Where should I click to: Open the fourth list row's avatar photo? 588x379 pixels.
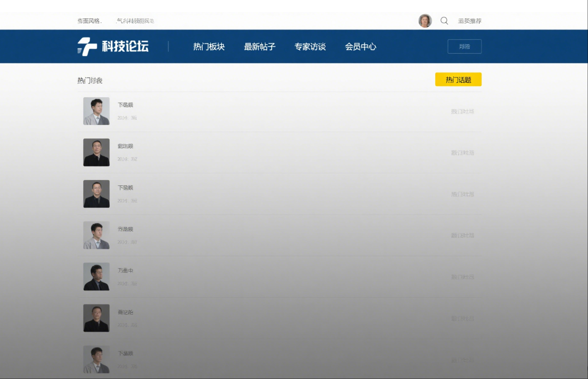pyautogui.click(x=96, y=235)
